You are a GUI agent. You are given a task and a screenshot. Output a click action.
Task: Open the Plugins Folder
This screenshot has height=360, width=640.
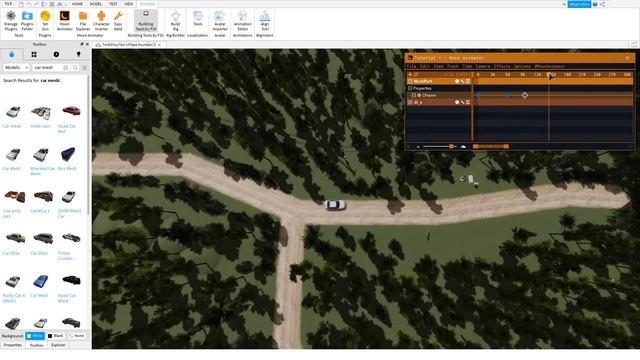pyautogui.click(x=27, y=21)
